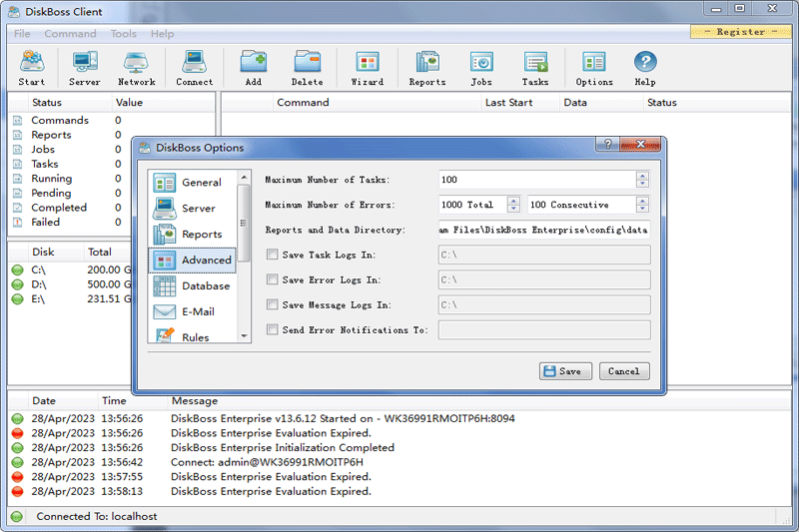Toggle Send Error Notifications To checkbox
This screenshot has height=532, width=799.
[x=273, y=330]
